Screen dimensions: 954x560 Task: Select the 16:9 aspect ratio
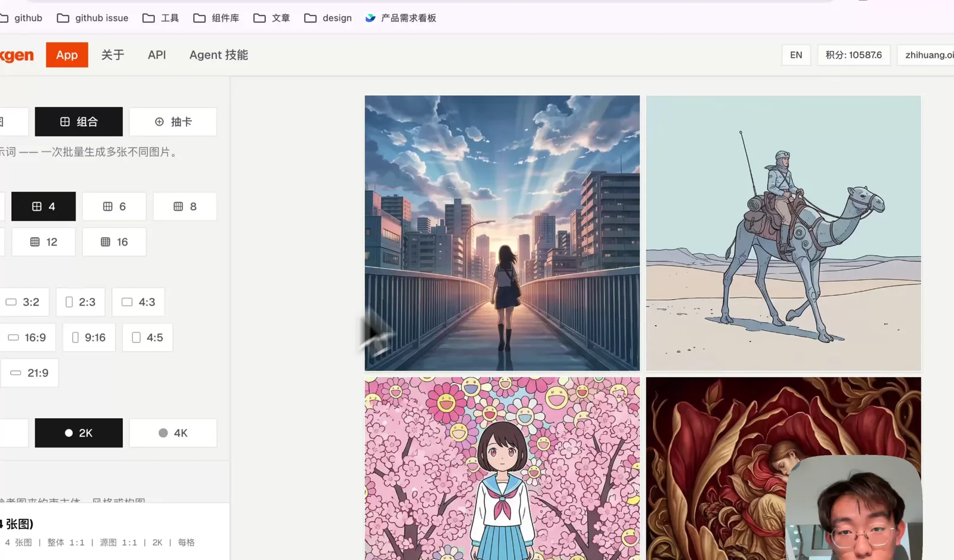(x=27, y=337)
